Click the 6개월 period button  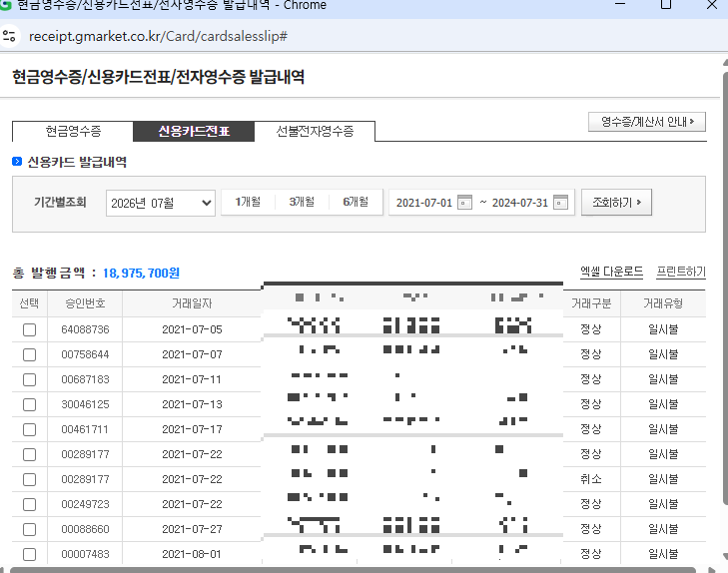(x=356, y=202)
